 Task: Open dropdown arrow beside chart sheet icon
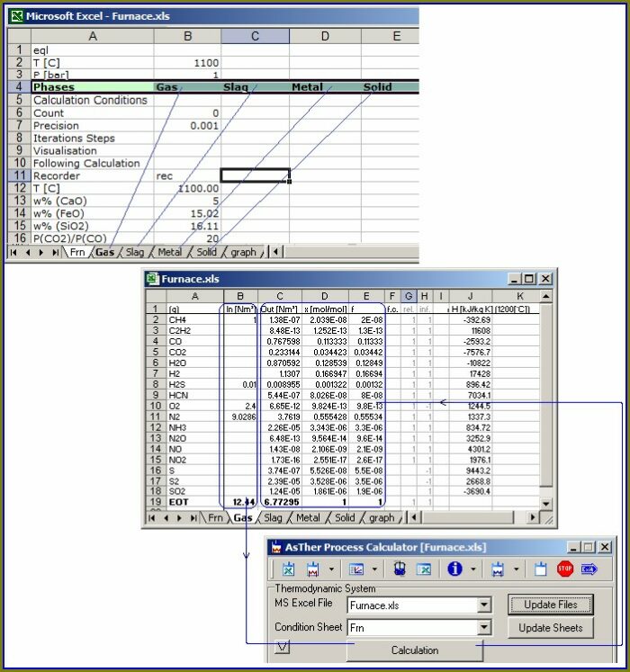tap(374, 569)
